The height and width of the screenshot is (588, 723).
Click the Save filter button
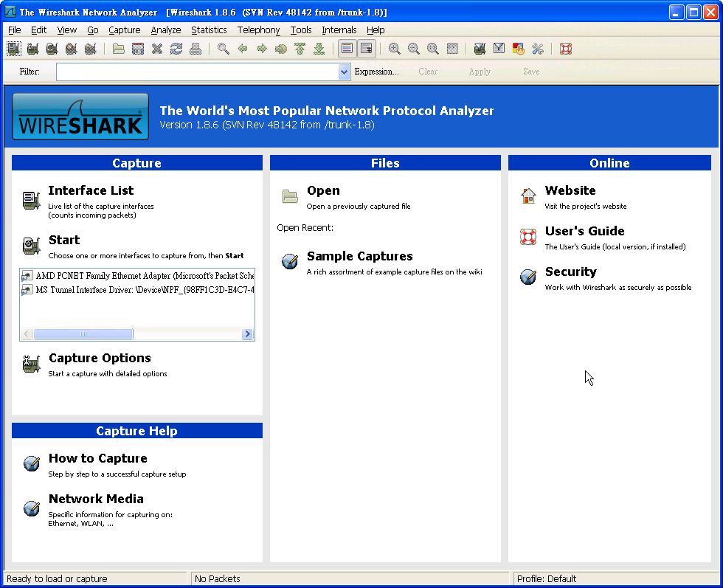[531, 72]
